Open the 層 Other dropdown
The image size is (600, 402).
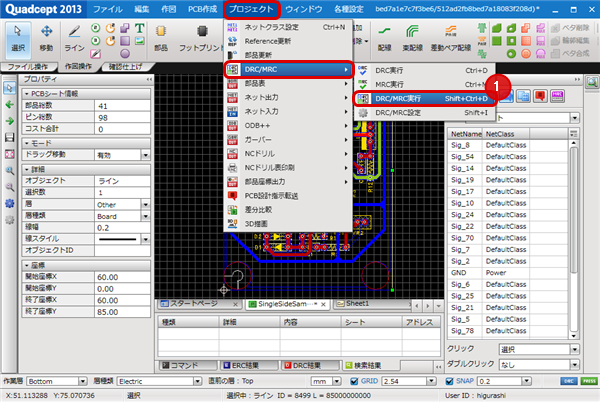click(x=145, y=205)
